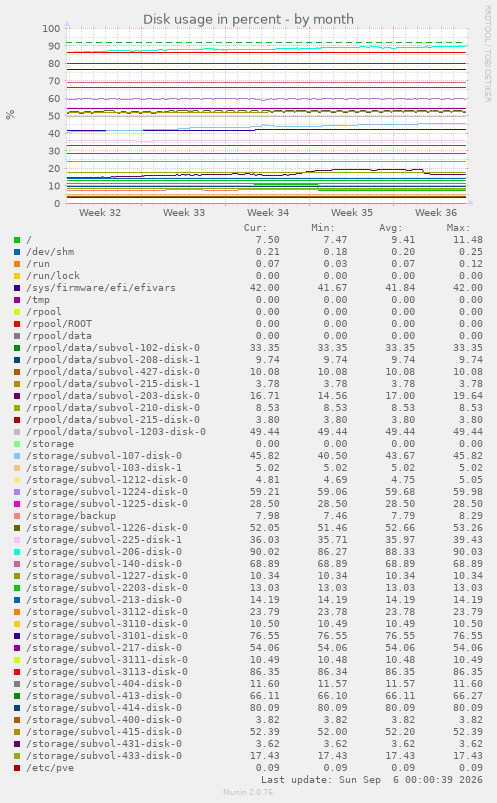
Task: Click the /etc/pve legend label
Action: [50, 768]
